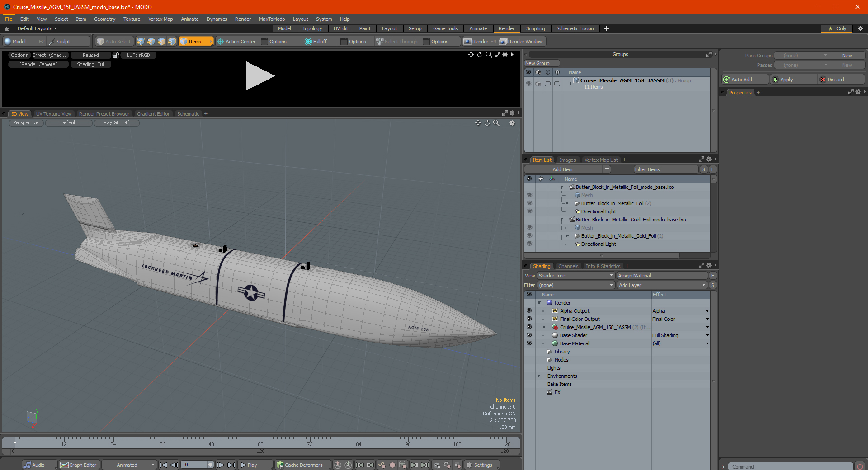The height and width of the screenshot is (470, 868).
Task: Click Command input field
Action: point(790,467)
